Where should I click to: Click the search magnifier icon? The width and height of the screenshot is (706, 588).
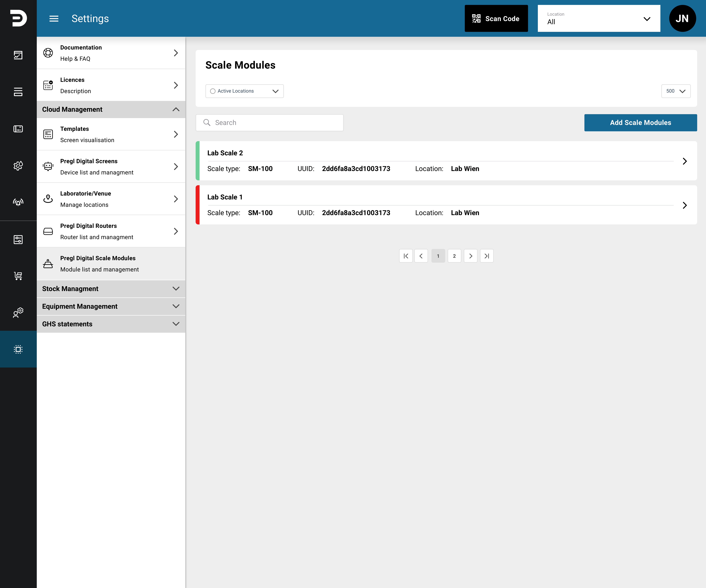(207, 122)
